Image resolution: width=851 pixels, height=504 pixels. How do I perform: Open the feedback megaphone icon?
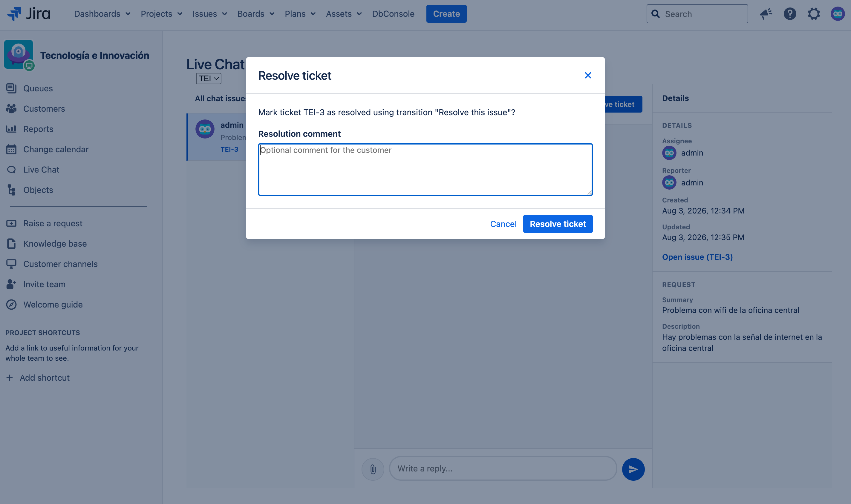(766, 14)
